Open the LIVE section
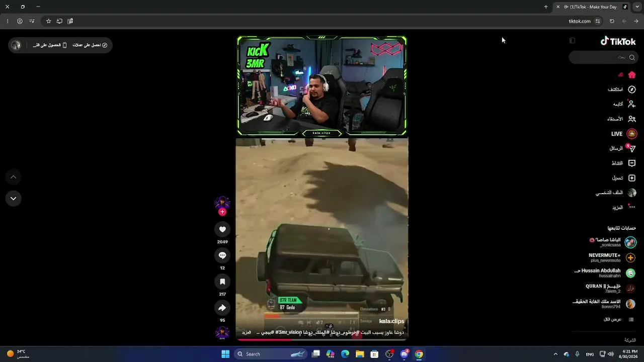The height and width of the screenshot is (362, 644). pos(624,134)
